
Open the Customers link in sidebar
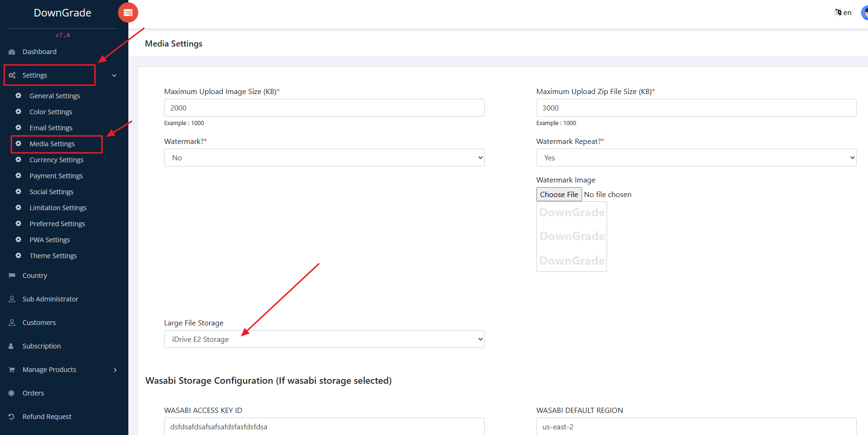[x=39, y=323]
